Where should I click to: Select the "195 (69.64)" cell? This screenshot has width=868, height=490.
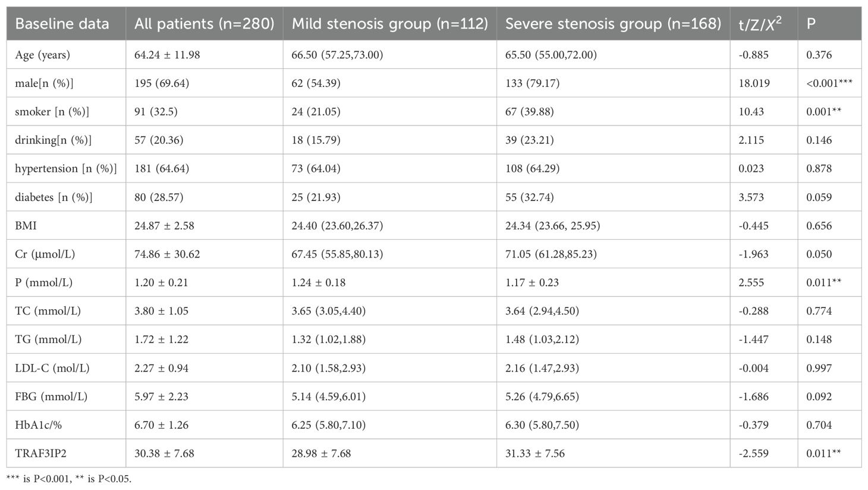tap(162, 83)
